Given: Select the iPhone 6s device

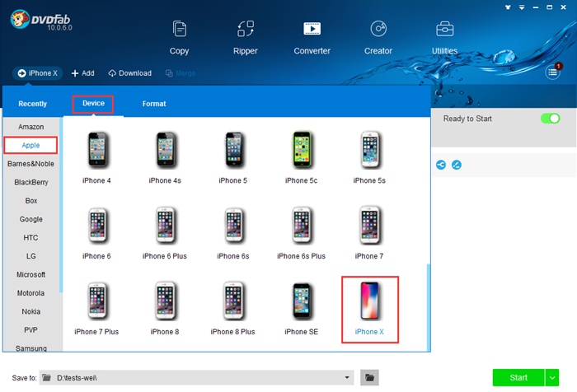Looking at the screenshot, I should coord(233,233).
